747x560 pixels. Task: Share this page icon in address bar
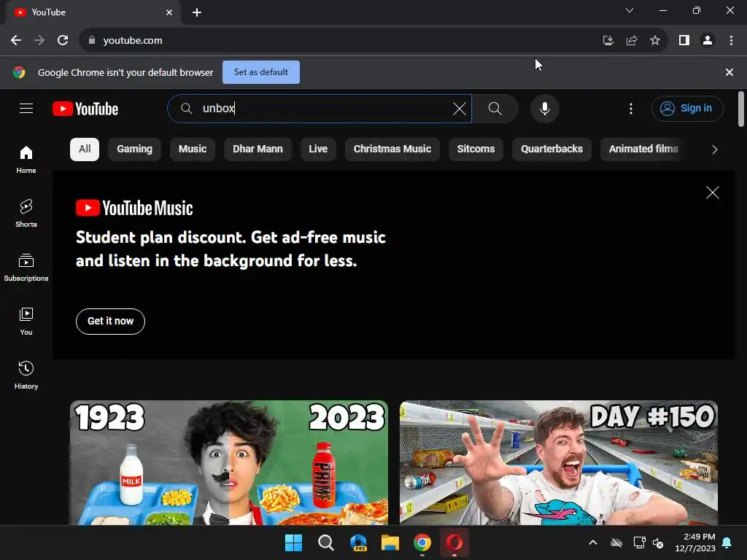click(x=632, y=41)
